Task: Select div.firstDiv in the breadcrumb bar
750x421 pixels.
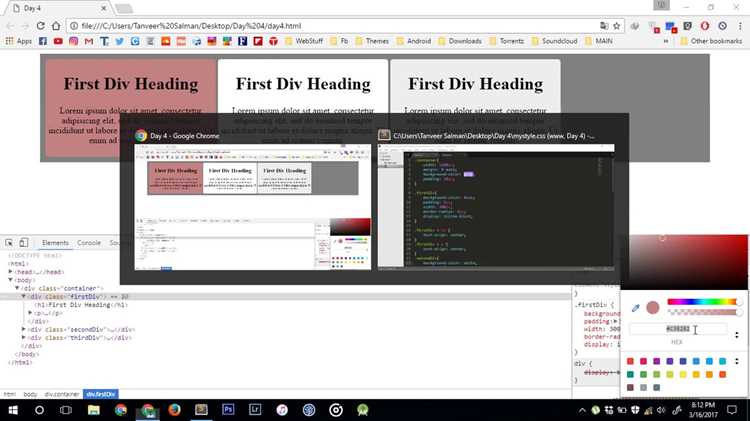Action: [x=100, y=394]
